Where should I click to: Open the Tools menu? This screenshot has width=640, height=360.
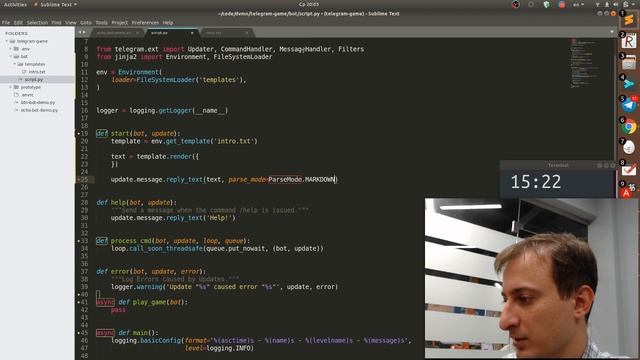[102, 22]
